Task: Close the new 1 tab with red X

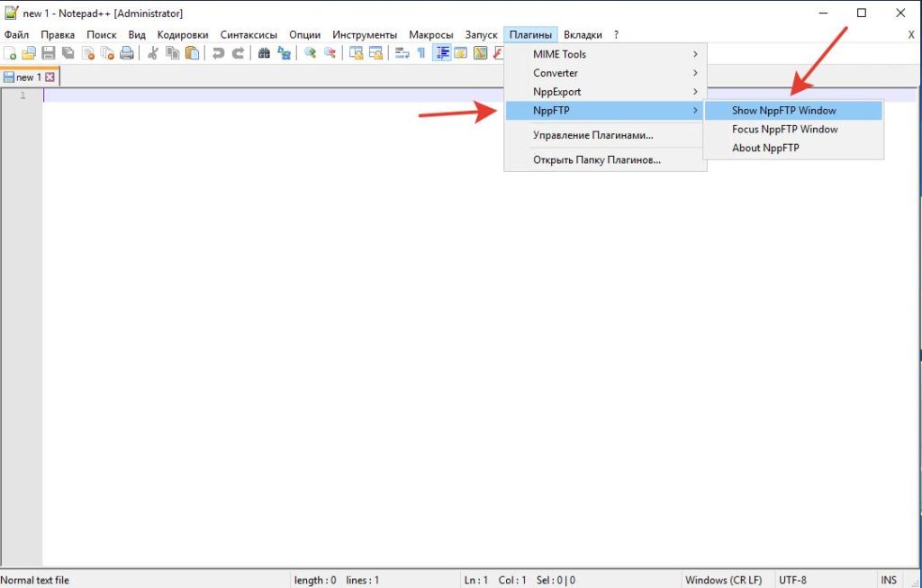Action: 50,77
